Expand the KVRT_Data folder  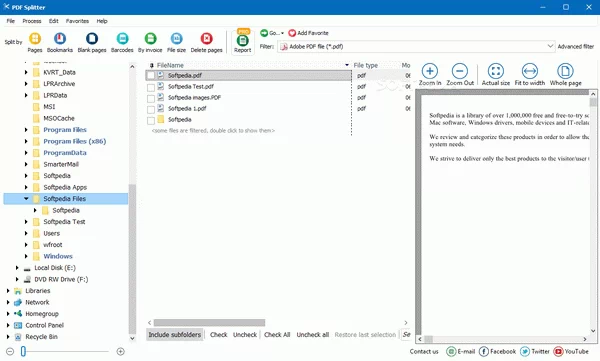(26, 72)
